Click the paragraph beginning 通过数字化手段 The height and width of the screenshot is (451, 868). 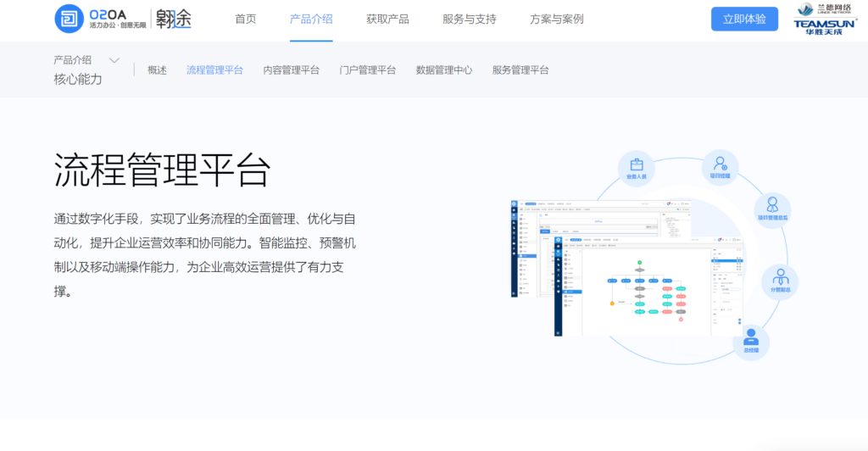pyautogui.click(x=205, y=255)
